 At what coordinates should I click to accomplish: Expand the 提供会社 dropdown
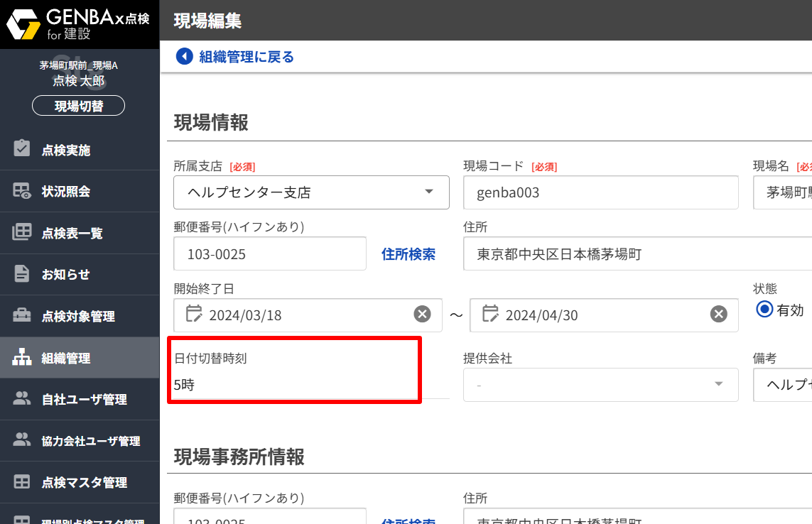click(601, 385)
